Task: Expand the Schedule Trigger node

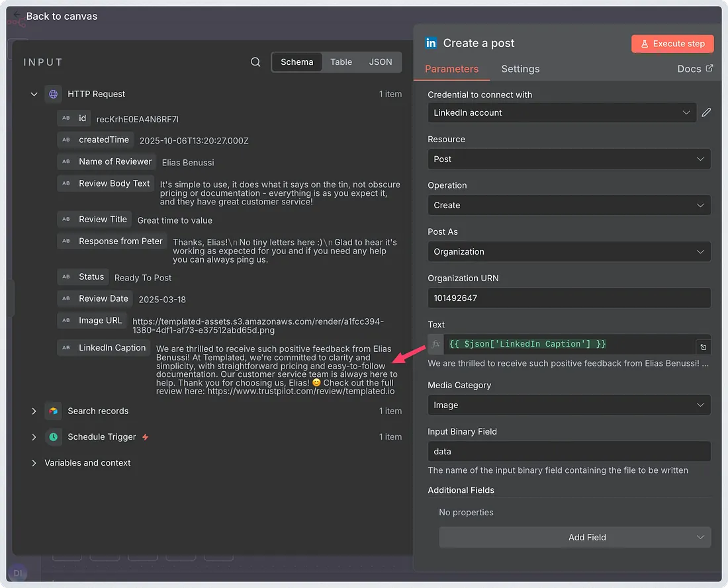Action: [34, 437]
